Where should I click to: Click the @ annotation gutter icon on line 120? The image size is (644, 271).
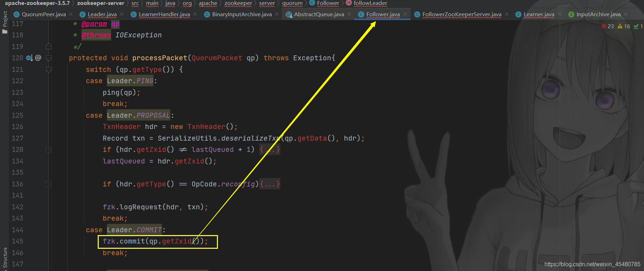click(38, 58)
